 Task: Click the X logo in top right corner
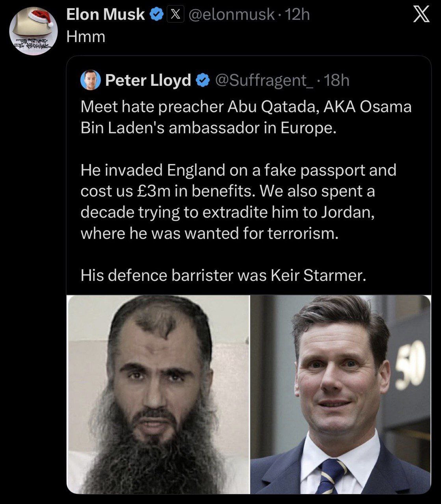coord(421,16)
